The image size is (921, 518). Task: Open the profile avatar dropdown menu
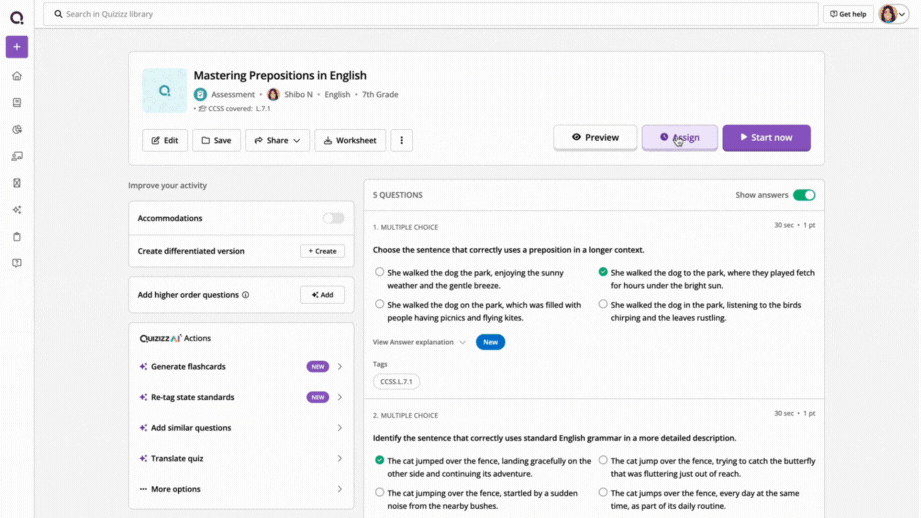[x=893, y=14]
